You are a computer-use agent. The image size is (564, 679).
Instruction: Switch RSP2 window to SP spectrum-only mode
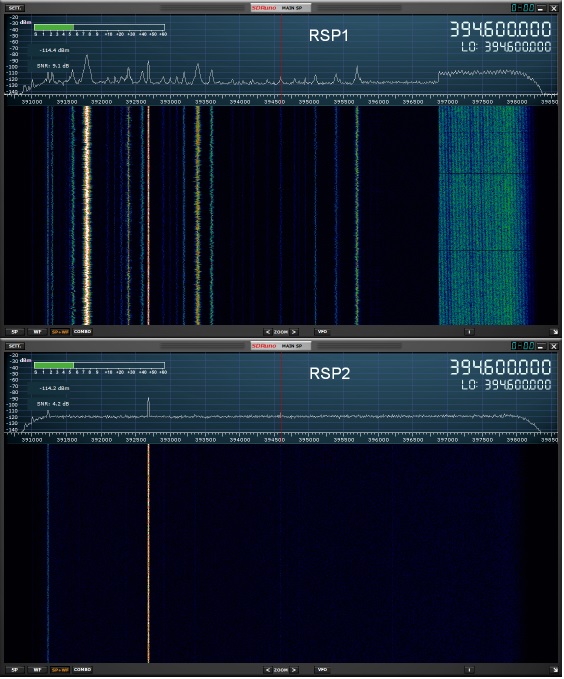click(x=15, y=670)
